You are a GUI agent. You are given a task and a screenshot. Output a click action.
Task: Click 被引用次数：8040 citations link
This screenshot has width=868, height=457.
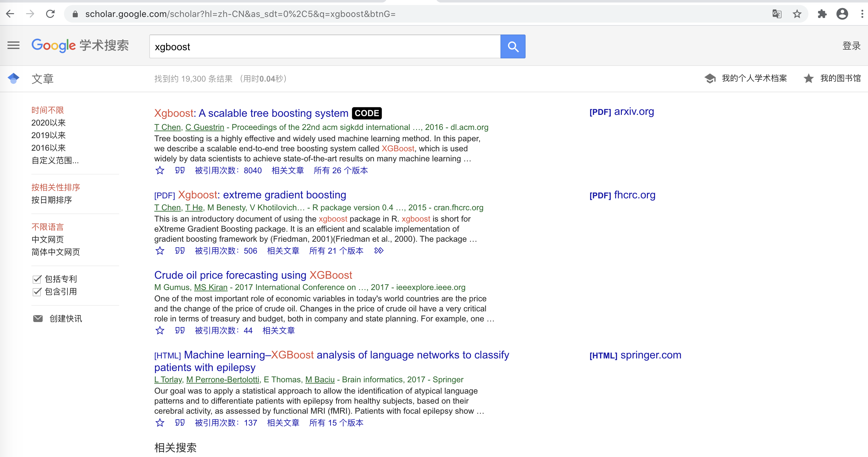228,171
